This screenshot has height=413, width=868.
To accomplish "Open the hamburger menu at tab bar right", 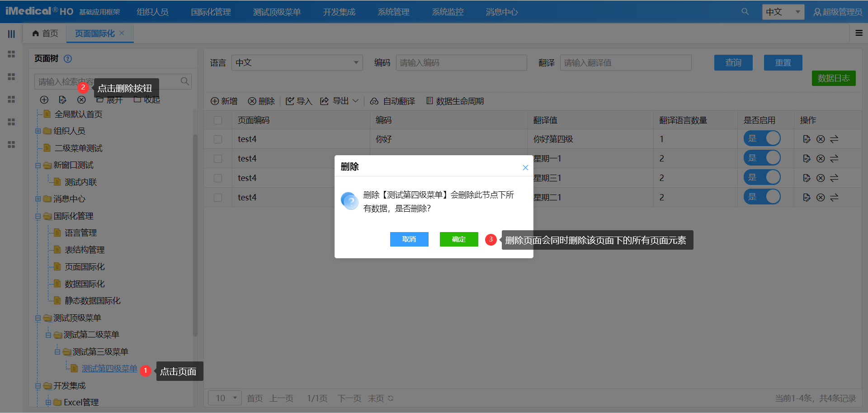I will click(x=859, y=33).
